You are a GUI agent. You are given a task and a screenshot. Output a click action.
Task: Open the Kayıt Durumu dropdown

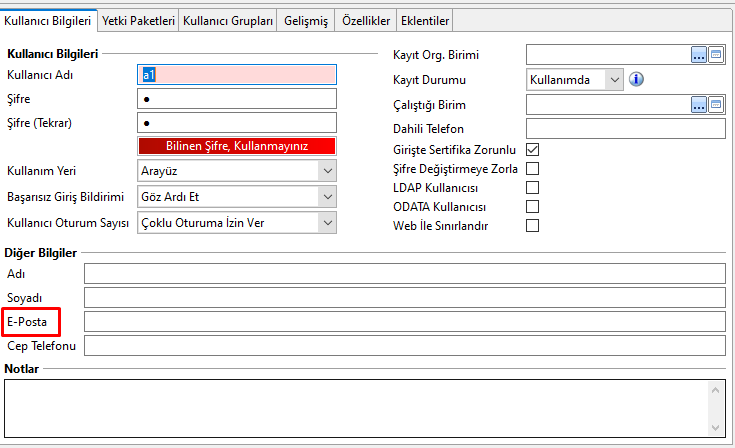[x=613, y=79]
